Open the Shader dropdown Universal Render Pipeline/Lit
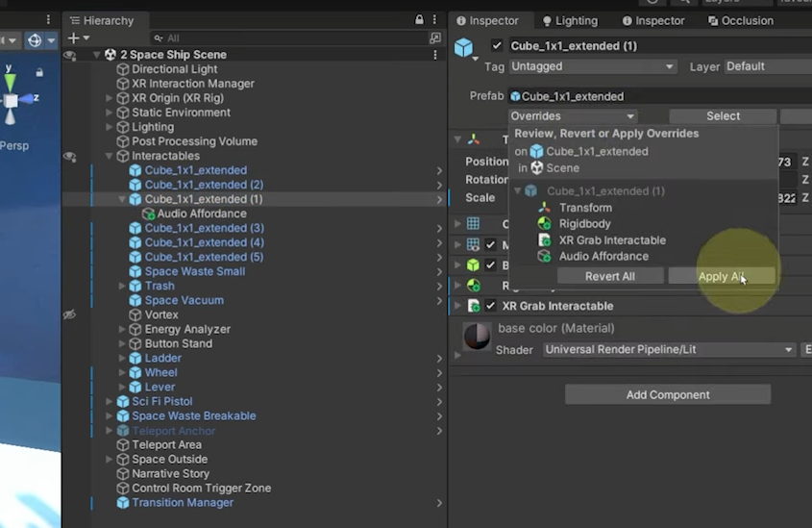This screenshot has width=812, height=528. pyautogui.click(x=669, y=350)
